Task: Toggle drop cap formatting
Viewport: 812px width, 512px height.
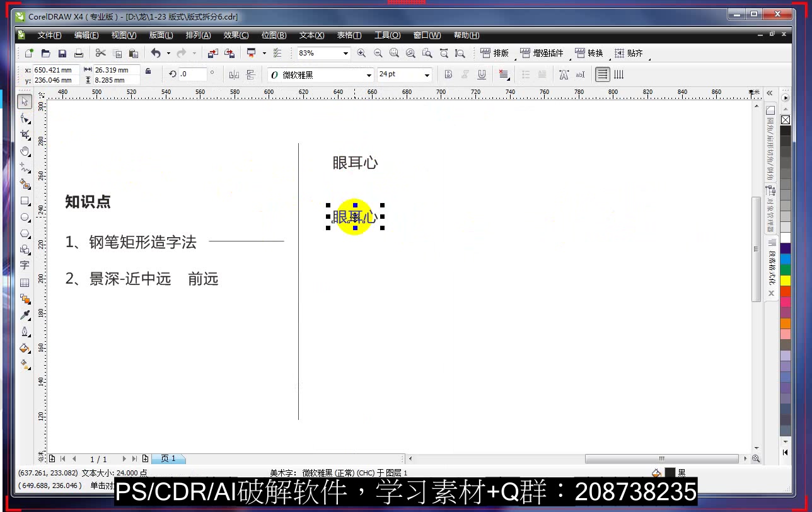Action: point(542,74)
